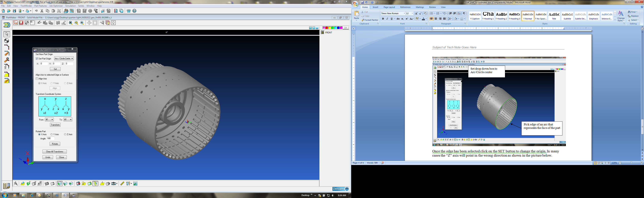The height and width of the screenshot is (198, 644).
Task: Click the Bold button in Word ribbon
Action: [x=383, y=19]
